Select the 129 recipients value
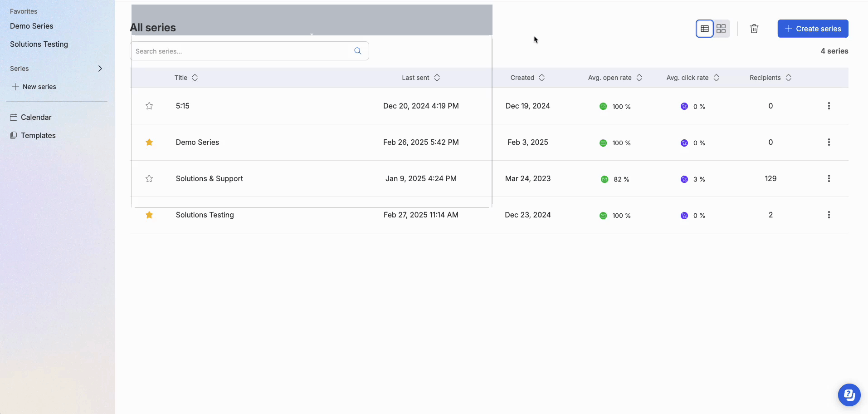The image size is (868, 414). [x=770, y=178]
